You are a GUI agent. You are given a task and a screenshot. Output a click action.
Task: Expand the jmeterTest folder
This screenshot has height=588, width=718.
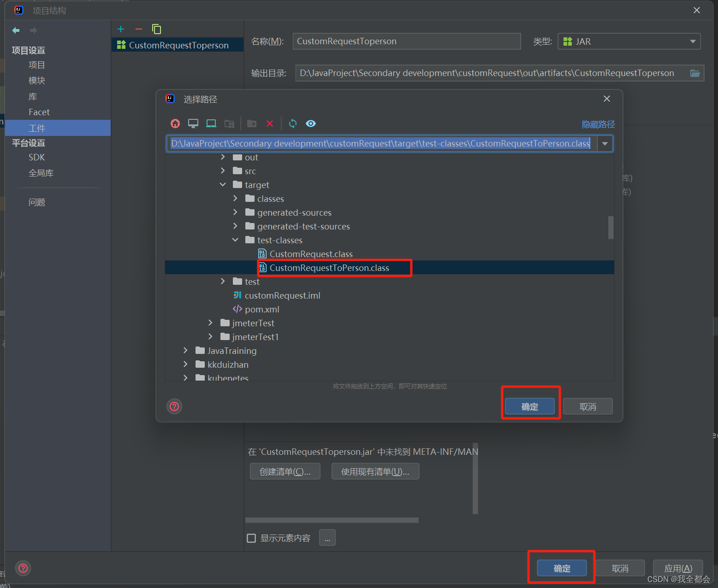coord(211,323)
